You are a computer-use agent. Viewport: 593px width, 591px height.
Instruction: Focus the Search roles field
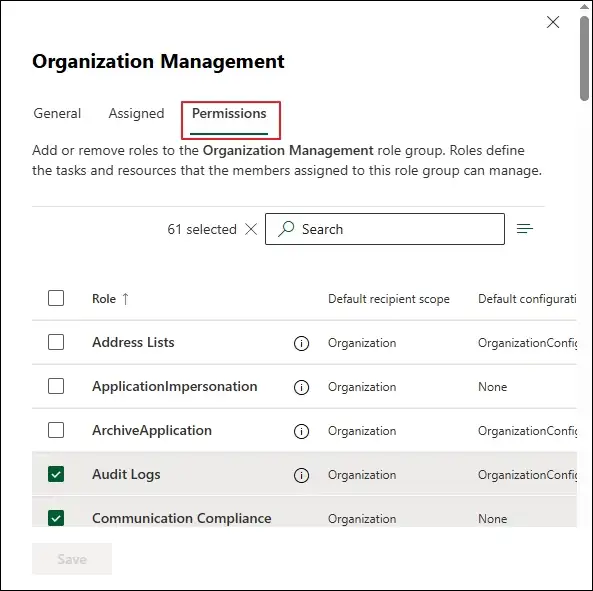385,229
